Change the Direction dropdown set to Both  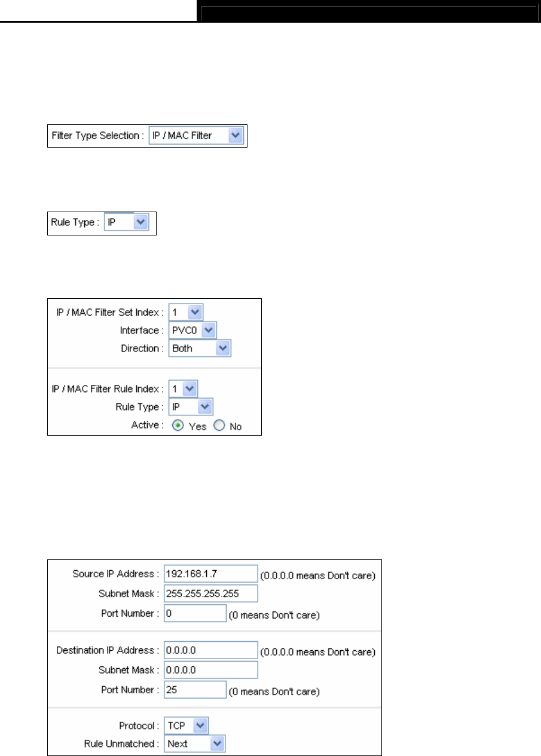[200, 348]
